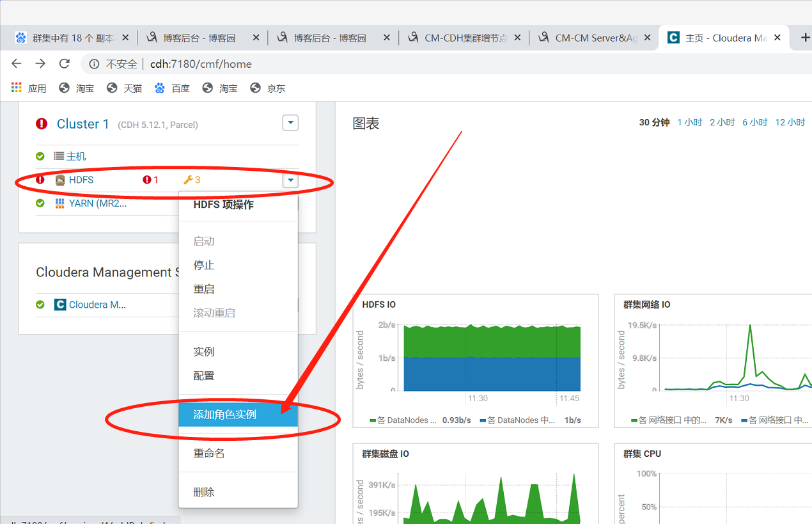Click the not-secure info icon in address bar

[x=95, y=63]
